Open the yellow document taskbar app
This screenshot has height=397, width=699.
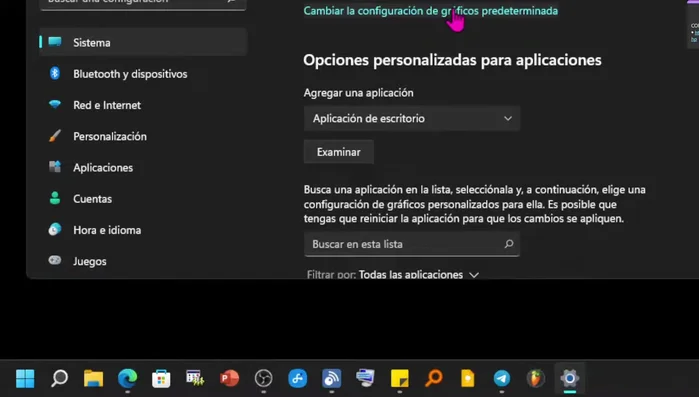[x=468, y=379]
